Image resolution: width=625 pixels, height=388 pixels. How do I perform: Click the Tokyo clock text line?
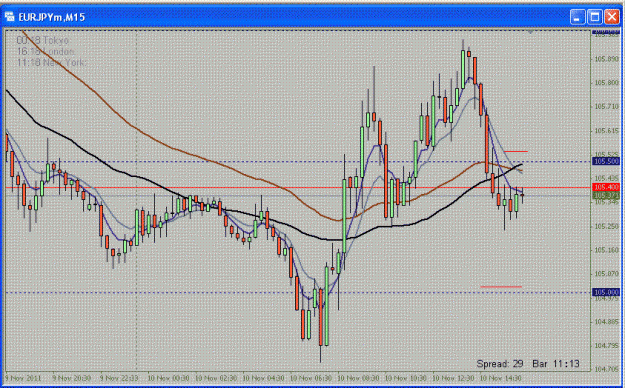pyautogui.click(x=43, y=40)
